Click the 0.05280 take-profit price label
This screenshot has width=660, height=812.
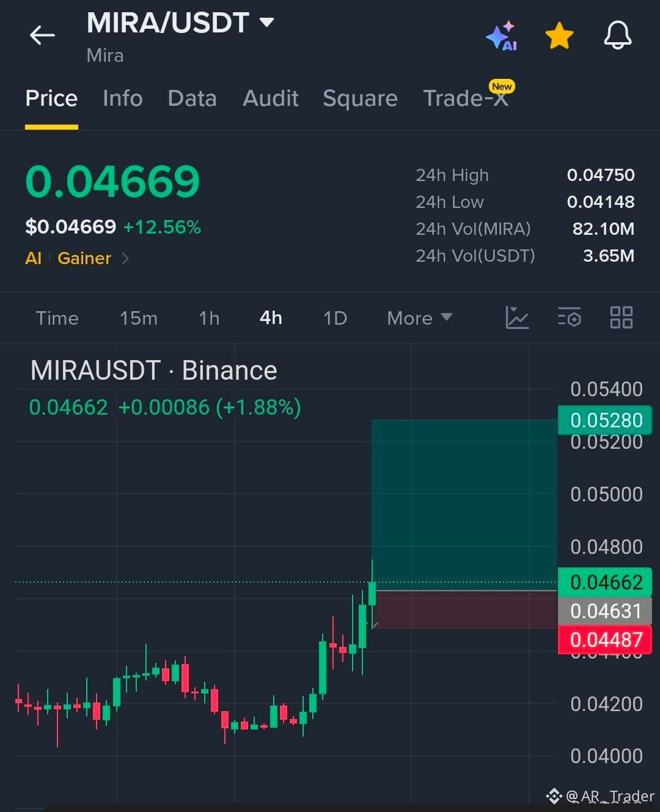605,420
